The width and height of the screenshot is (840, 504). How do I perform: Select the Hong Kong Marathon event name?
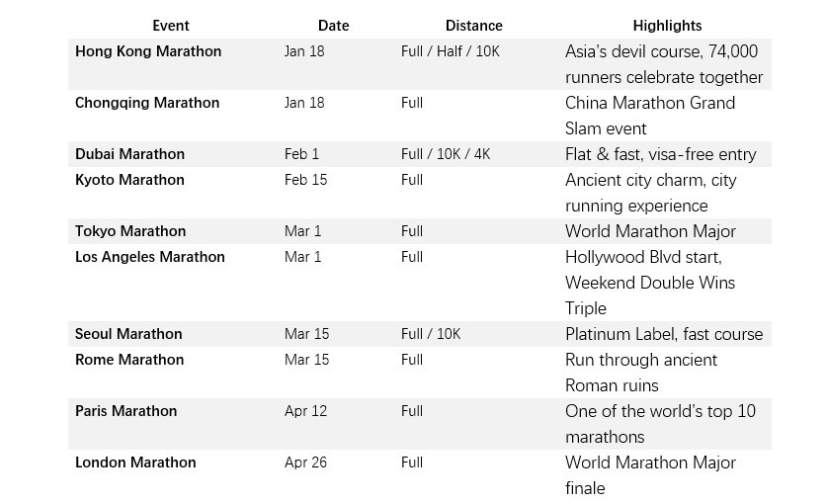point(148,51)
